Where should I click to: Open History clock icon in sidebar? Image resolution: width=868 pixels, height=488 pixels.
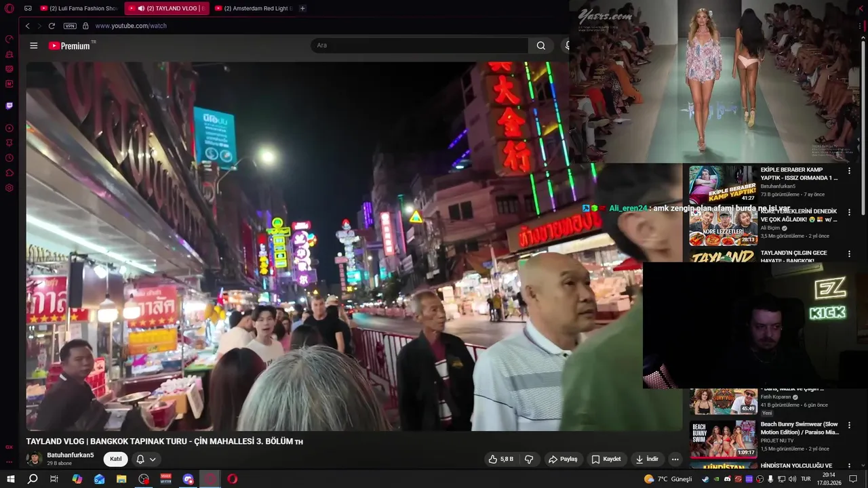click(9, 158)
